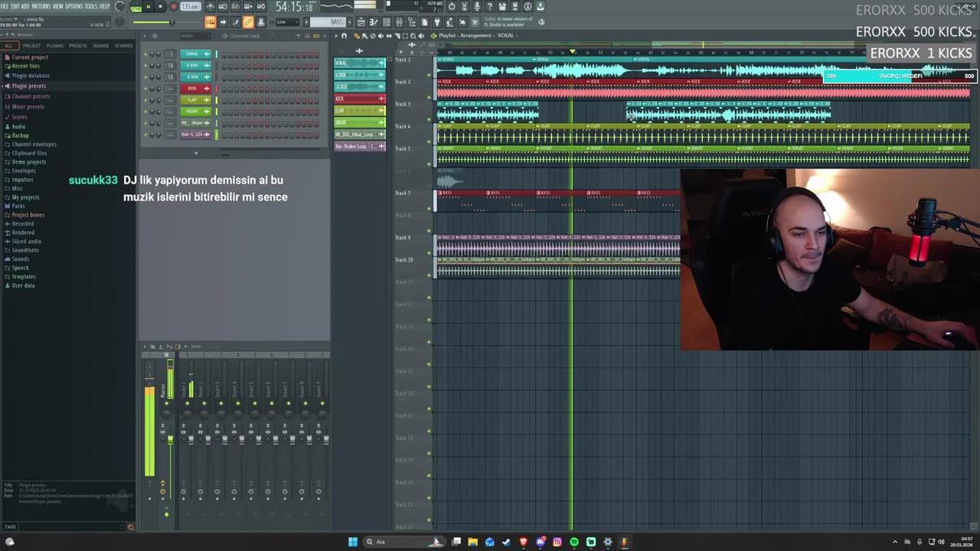The width and height of the screenshot is (980, 551).
Task: Expand the Current project folder in browser
Action: click(x=30, y=57)
